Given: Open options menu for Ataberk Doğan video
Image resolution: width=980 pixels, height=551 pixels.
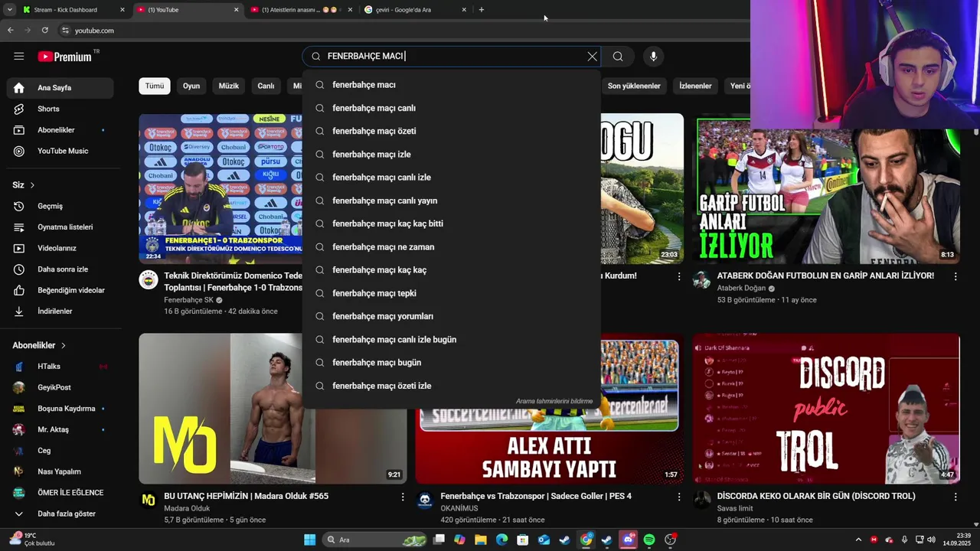Looking at the screenshot, I should [x=955, y=276].
